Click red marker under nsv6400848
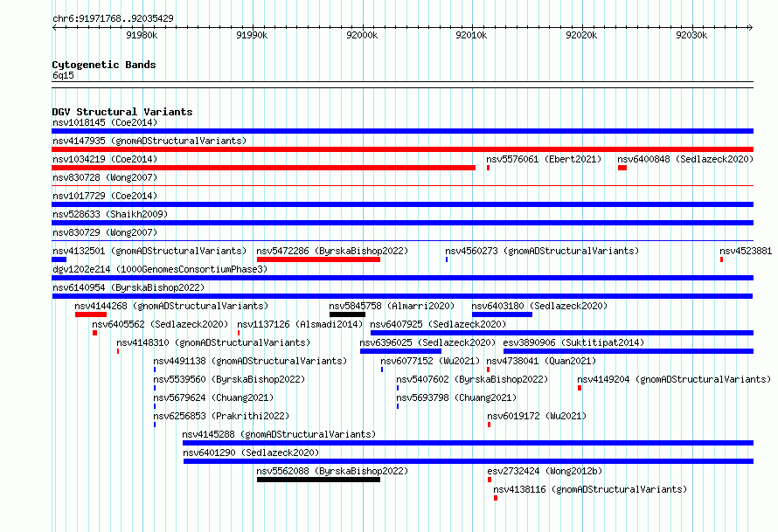Screen dimensions: 778x532 (x=622, y=168)
